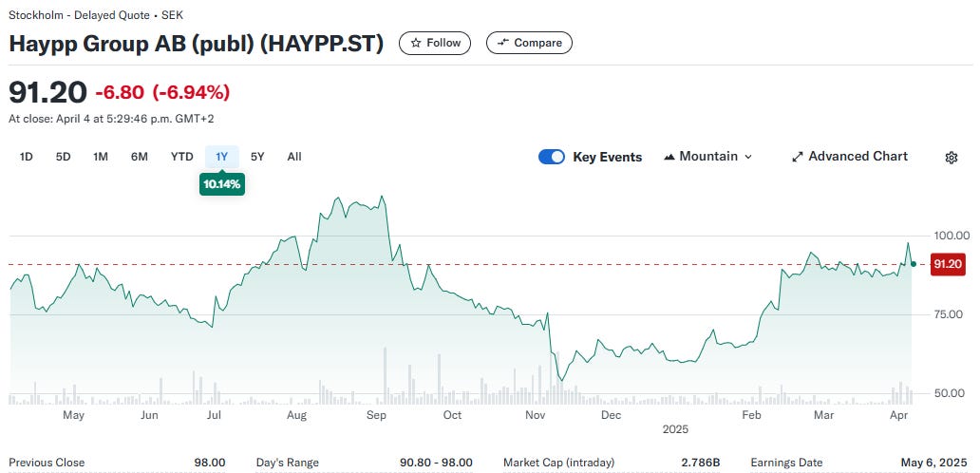Switch to the 6M range
980x473 pixels.
(140, 157)
